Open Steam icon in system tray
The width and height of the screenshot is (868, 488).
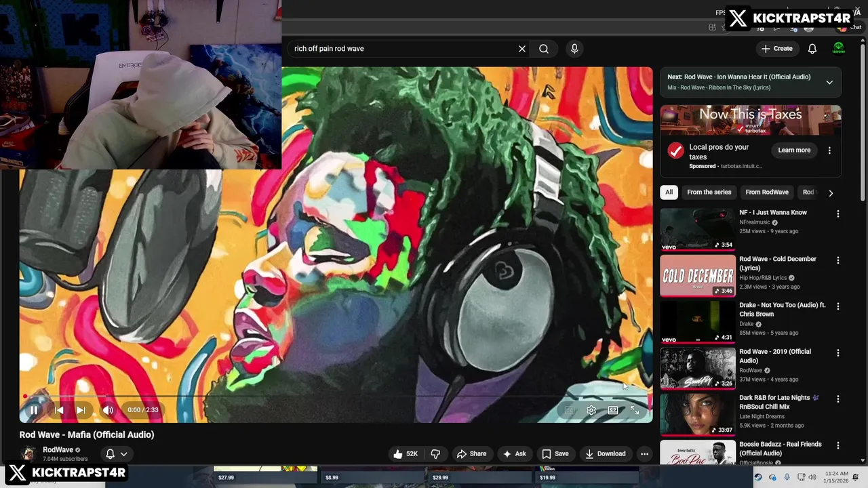pyautogui.click(x=758, y=477)
